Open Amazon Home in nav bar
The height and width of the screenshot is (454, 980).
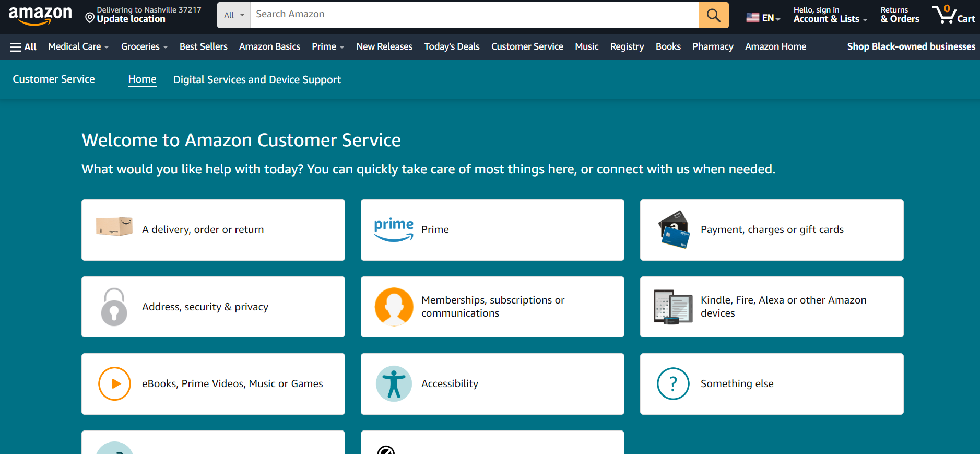[x=776, y=46]
